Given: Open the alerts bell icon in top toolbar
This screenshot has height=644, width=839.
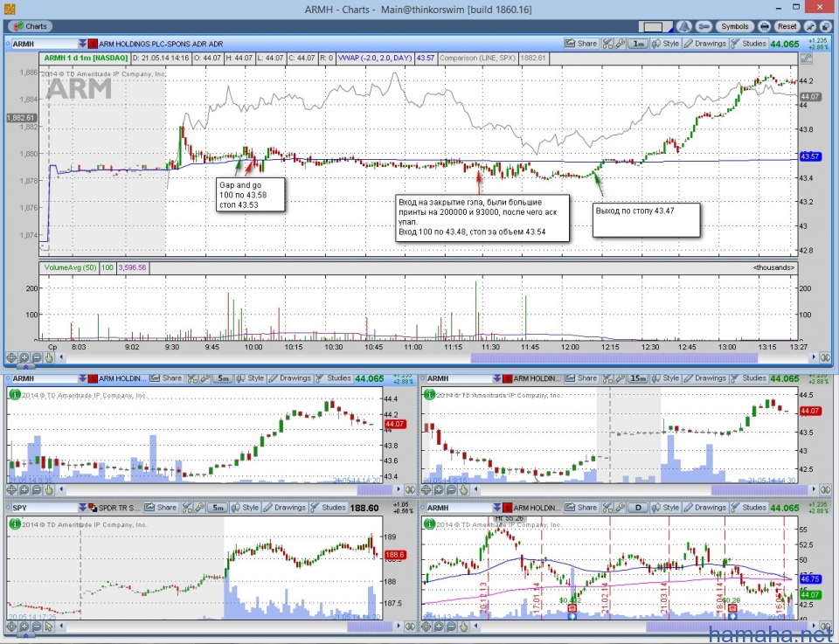Looking at the screenshot, I should (x=683, y=26).
